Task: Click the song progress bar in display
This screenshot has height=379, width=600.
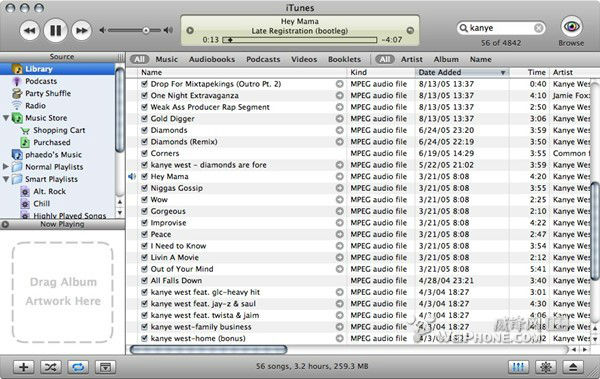Action: 300,40
